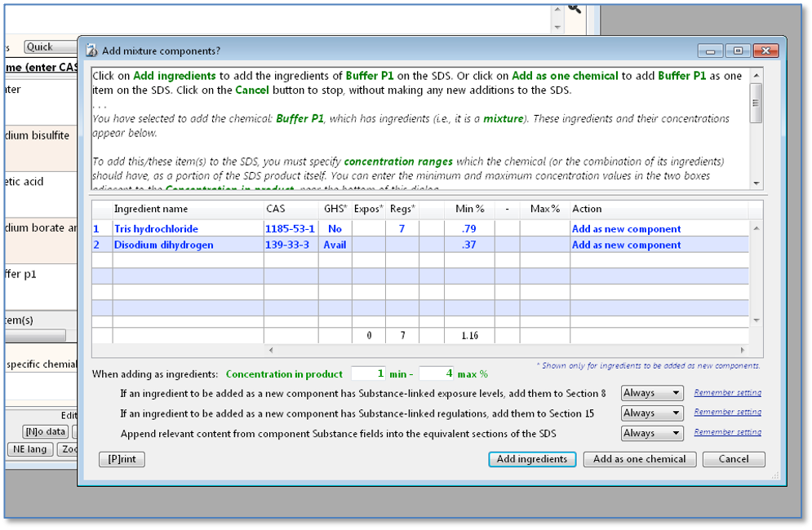
Task: Click instruction text scrollbar up arrow
Action: click(756, 76)
